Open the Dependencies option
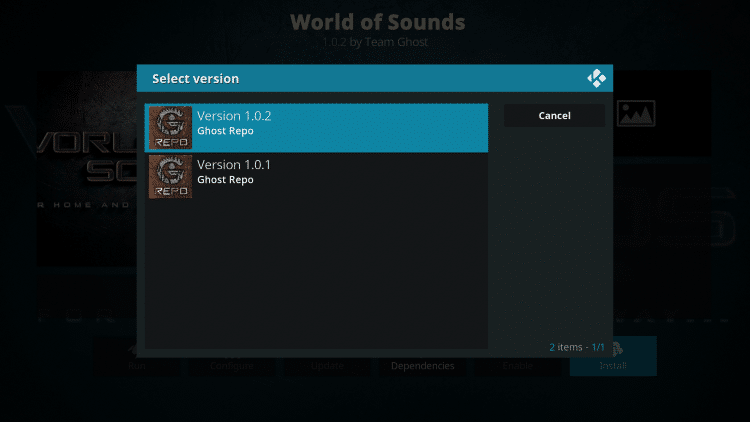 tap(422, 366)
